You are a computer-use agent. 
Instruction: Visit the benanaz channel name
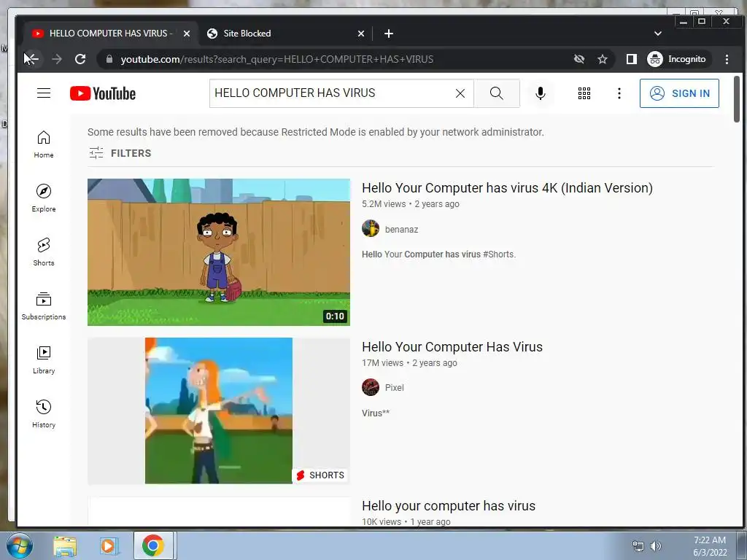[x=402, y=230]
